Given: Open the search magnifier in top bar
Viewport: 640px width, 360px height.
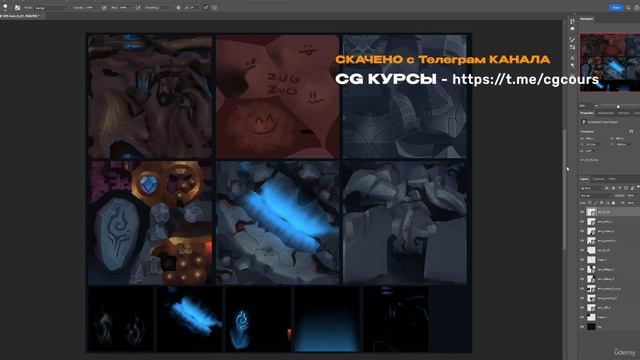Looking at the screenshot, I should pos(629,8).
